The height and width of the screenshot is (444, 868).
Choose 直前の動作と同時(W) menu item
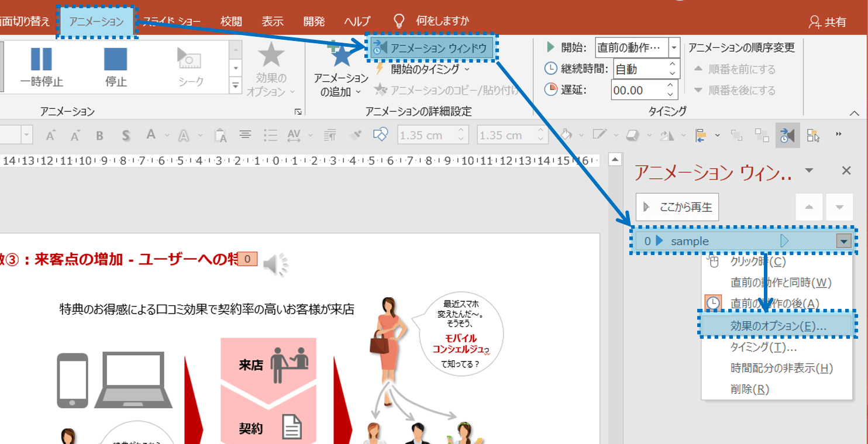[x=776, y=283]
